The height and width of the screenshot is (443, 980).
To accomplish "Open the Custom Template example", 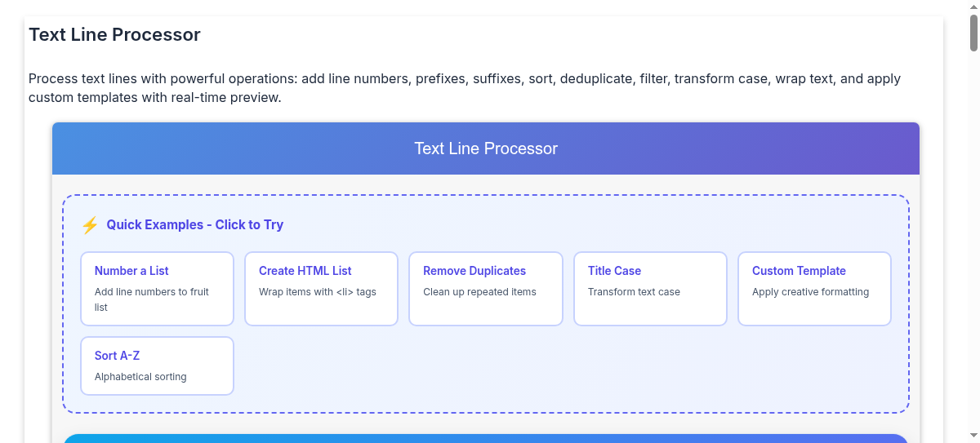I will click(x=815, y=289).
